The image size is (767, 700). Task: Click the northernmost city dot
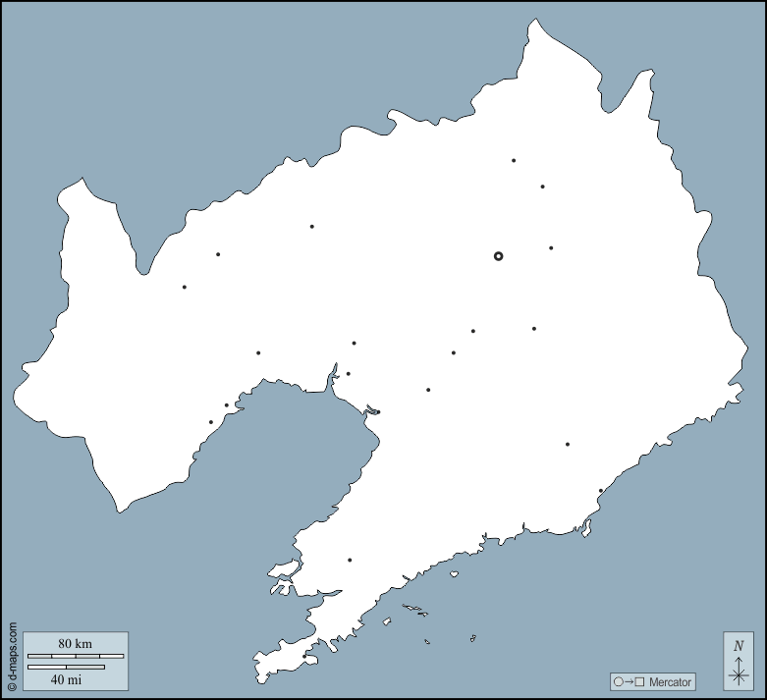point(514,160)
